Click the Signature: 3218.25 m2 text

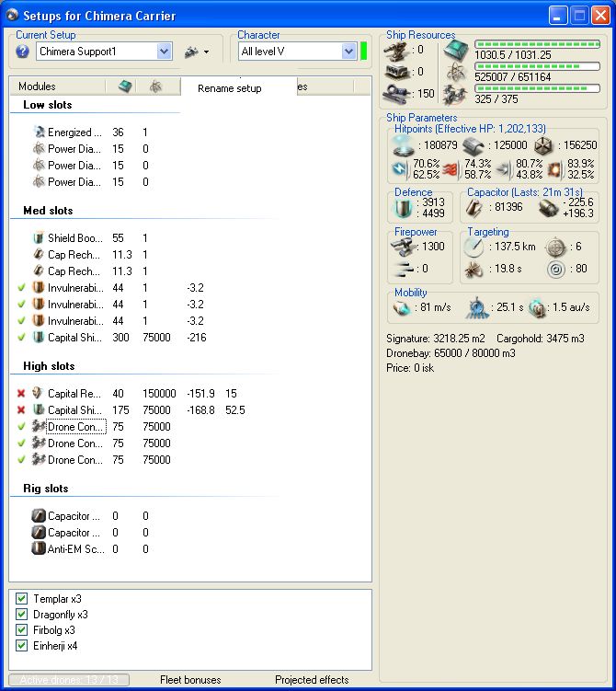click(436, 339)
